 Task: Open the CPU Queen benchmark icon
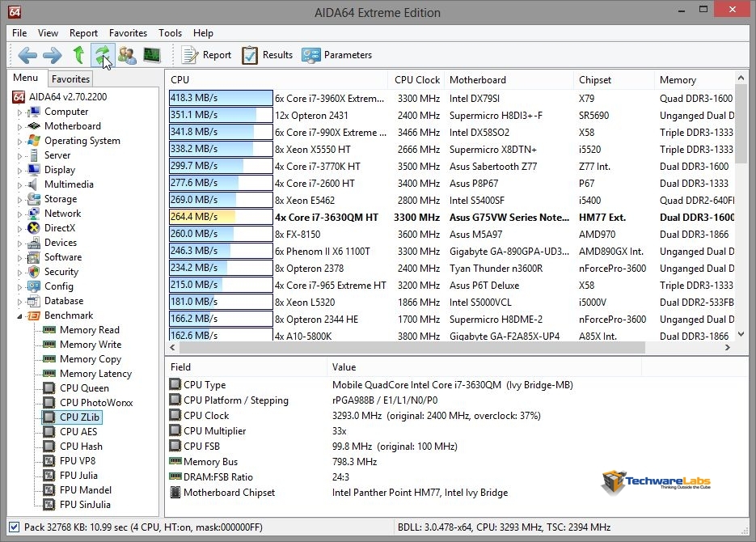(49, 388)
